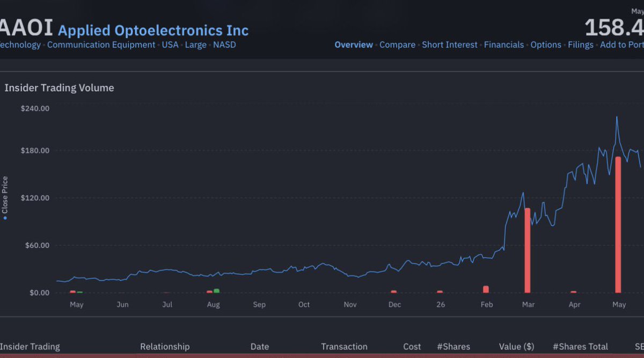
Task: Click the #Shares column header
Action: click(x=453, y=347)
